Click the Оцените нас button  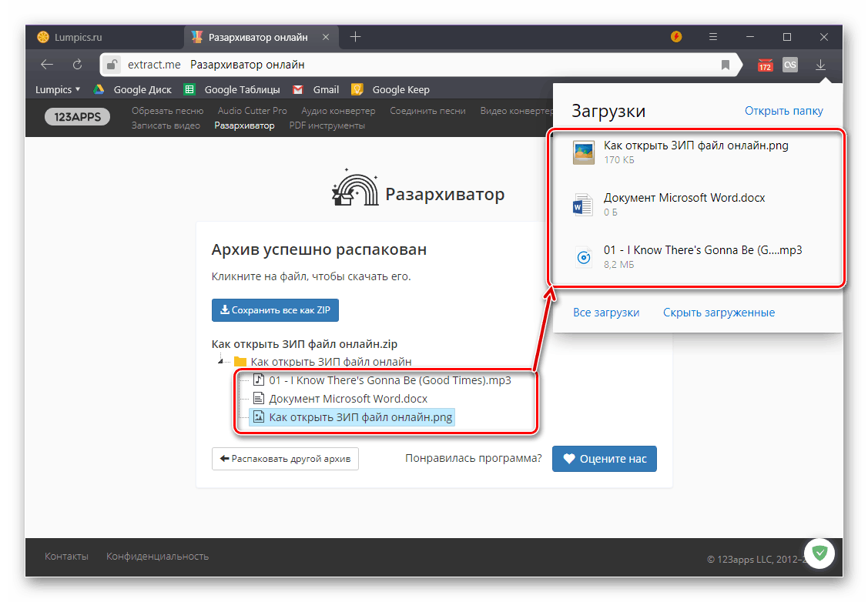click(x=605, y=459)
